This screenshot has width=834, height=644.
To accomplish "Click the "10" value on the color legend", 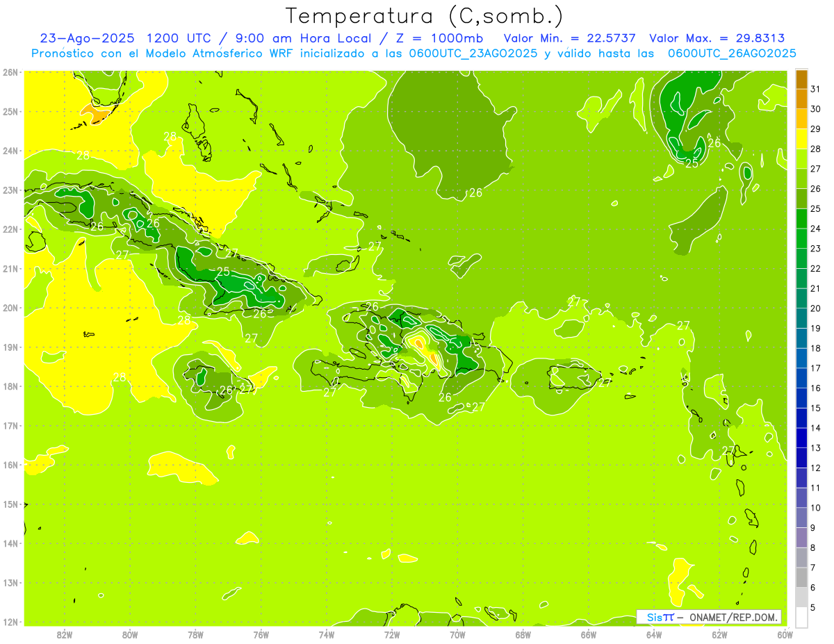I will [x=815, y=508].
